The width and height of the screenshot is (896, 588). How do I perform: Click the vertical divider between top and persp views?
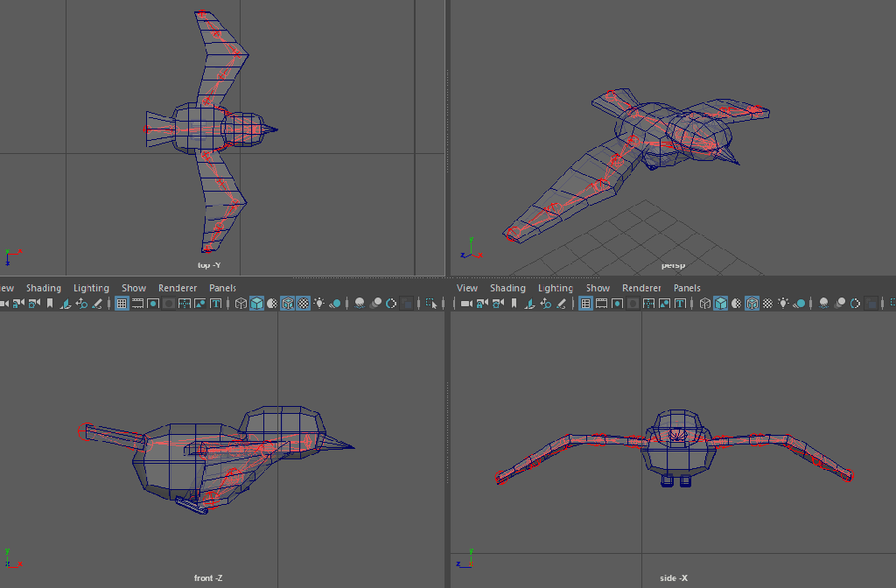447,131
